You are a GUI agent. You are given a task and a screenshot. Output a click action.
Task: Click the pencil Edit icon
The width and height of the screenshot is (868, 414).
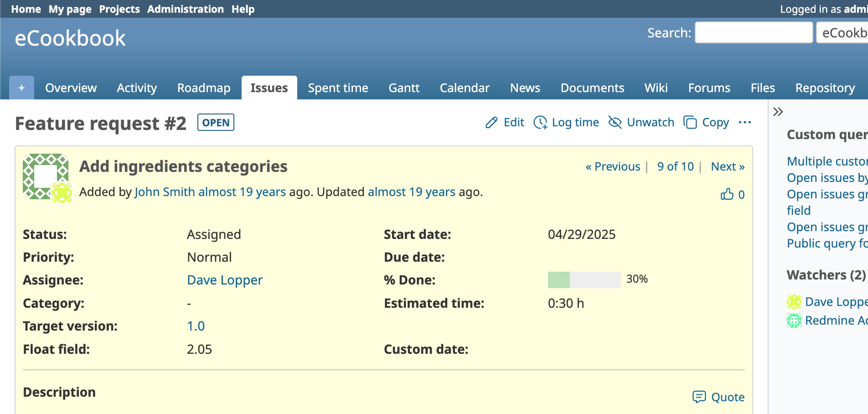coord(491,123)
